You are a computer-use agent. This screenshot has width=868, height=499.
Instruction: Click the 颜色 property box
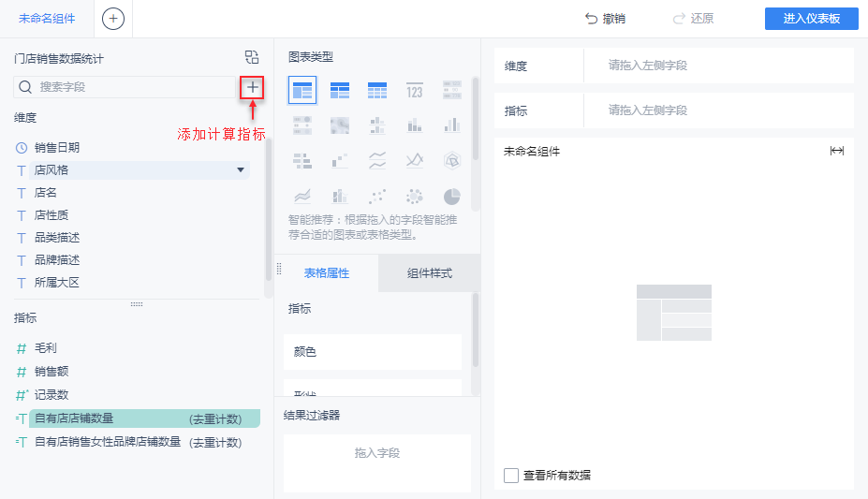[373, 352]
